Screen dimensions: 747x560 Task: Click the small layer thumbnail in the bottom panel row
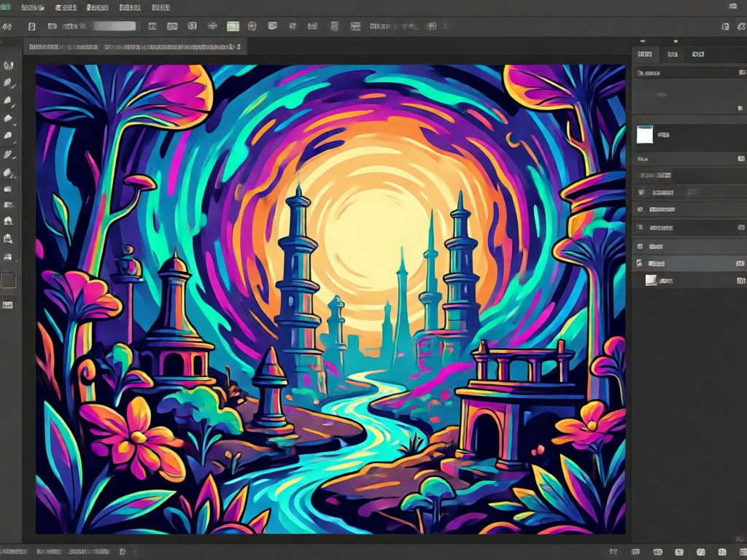(651, 281)
